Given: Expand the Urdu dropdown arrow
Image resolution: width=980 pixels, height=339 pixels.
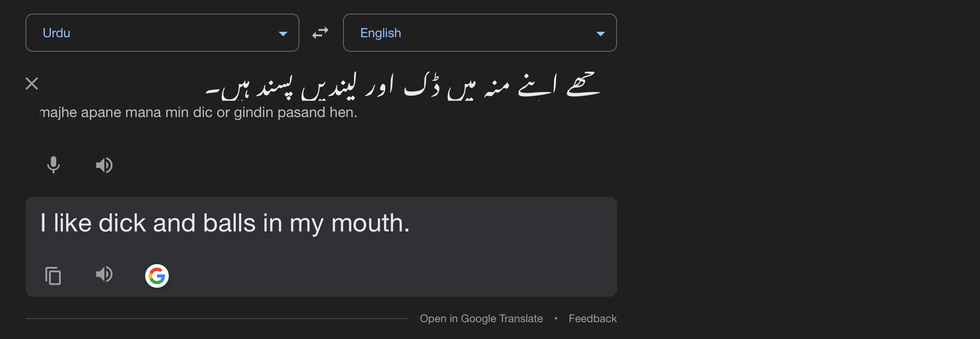Looking at the screenshot, I should pyautogui.click(x=283, y=34).
